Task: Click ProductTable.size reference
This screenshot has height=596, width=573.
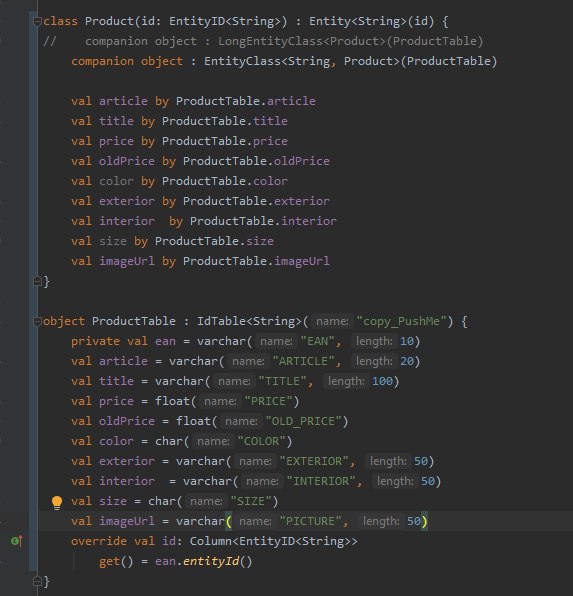Action: tap(214, 241)
